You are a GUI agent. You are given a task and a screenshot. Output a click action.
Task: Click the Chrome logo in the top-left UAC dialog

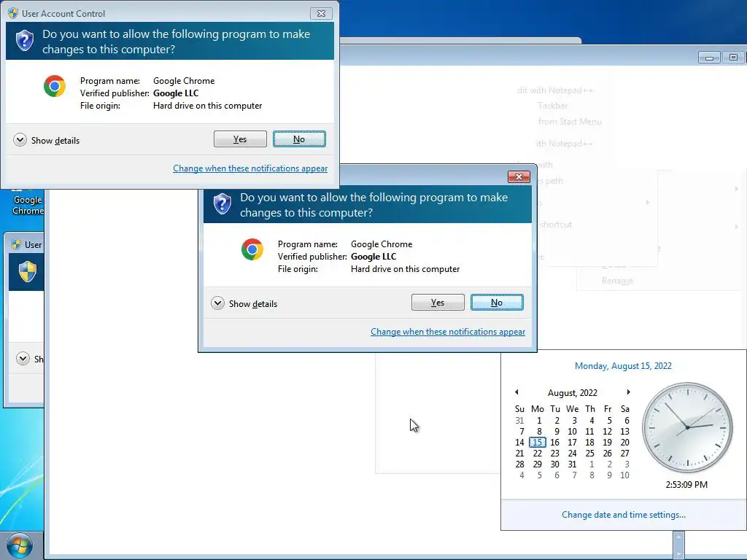click(x=55, y=86)
